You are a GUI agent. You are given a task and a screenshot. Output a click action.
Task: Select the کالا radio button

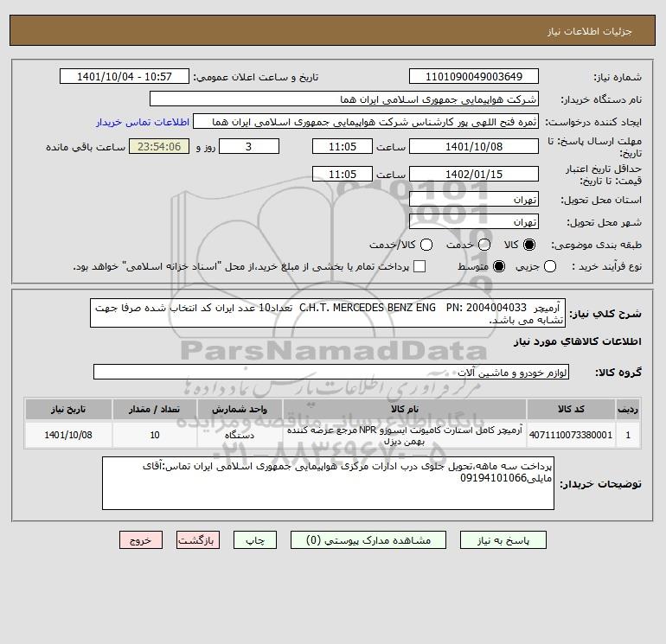click(529, 245)
